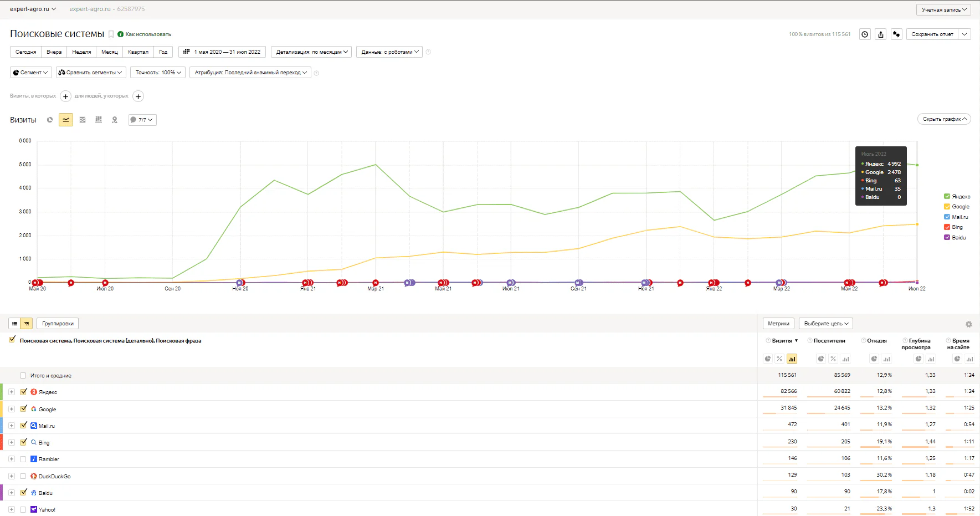Open the Группировки button

click(58, 324)
